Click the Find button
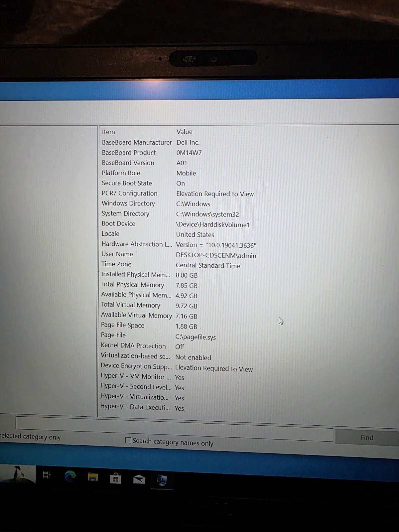The height and width of the screenshot is (532, 399). (367, 438)
